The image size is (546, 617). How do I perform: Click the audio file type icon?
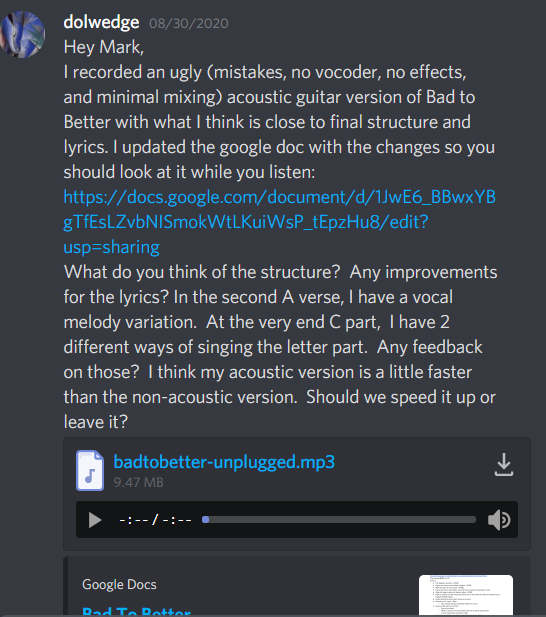(90, 470)
